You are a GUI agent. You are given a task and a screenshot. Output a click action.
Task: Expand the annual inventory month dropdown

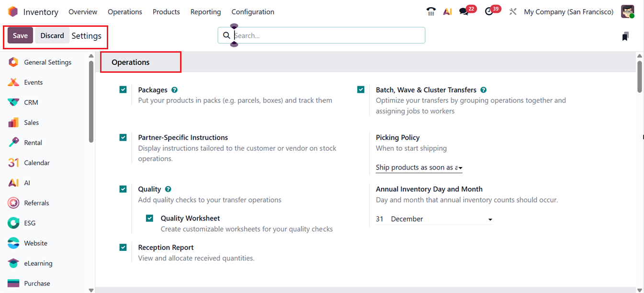point(441,219)
